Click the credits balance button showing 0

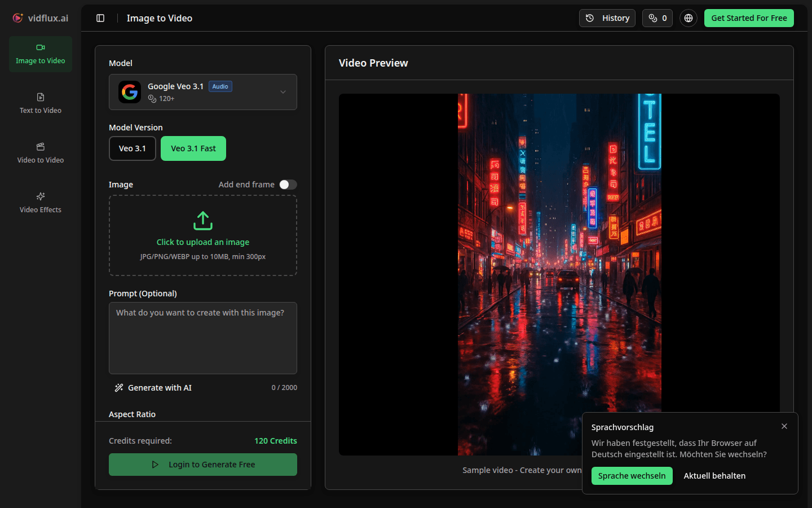pos(657,18)
